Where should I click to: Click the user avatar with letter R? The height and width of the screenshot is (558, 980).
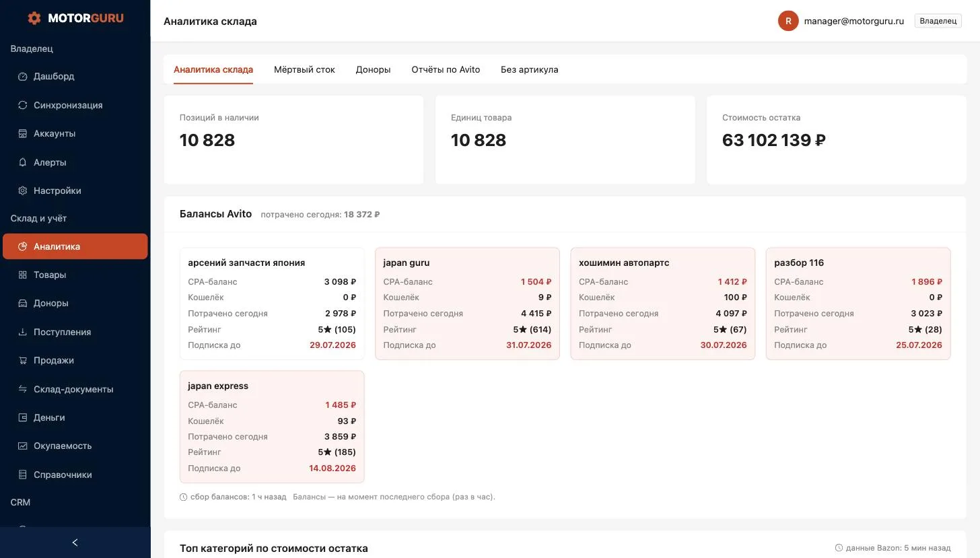[x=788, y=21]
